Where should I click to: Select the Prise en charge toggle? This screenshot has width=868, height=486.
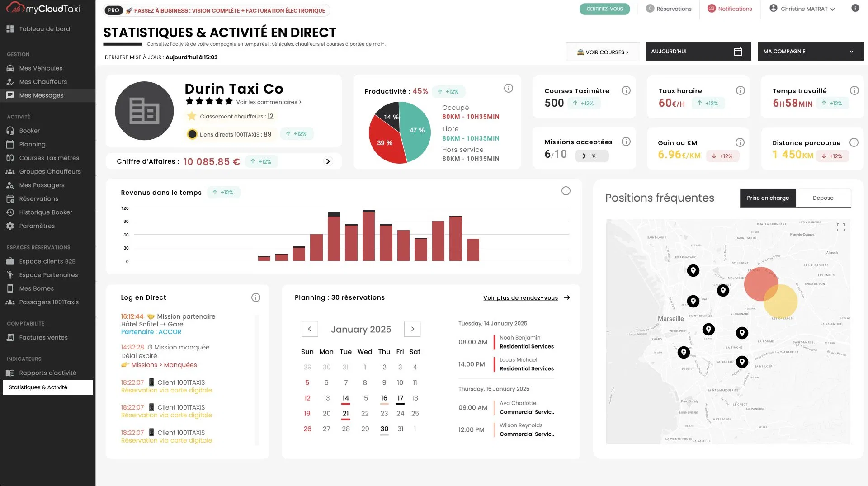768,198
